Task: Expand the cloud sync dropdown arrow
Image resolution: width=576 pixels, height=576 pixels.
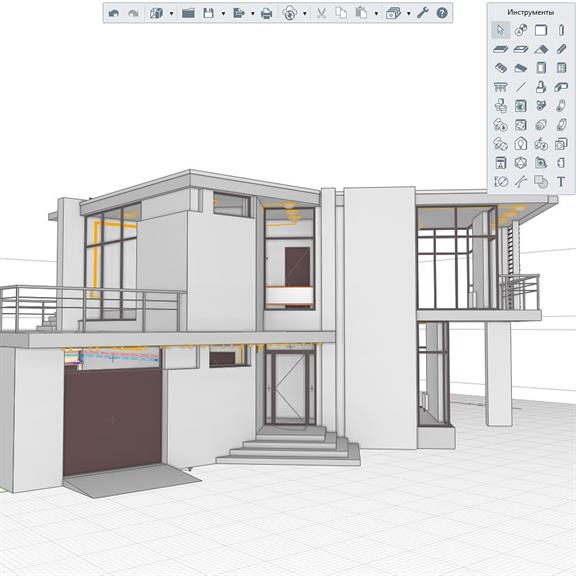Action: [x=305, y=14]
